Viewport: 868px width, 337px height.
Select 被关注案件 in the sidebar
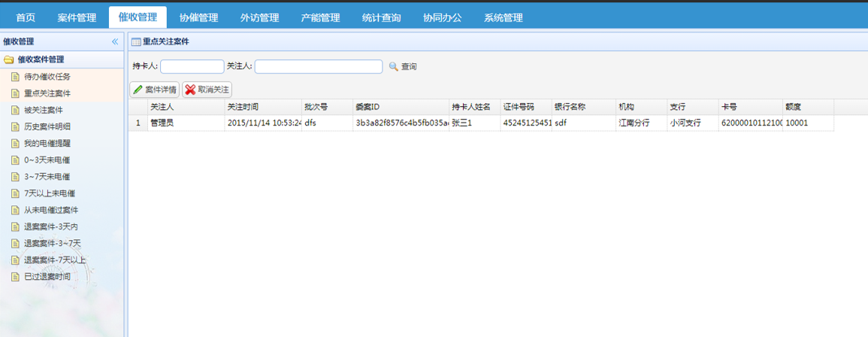click(44, 110)
